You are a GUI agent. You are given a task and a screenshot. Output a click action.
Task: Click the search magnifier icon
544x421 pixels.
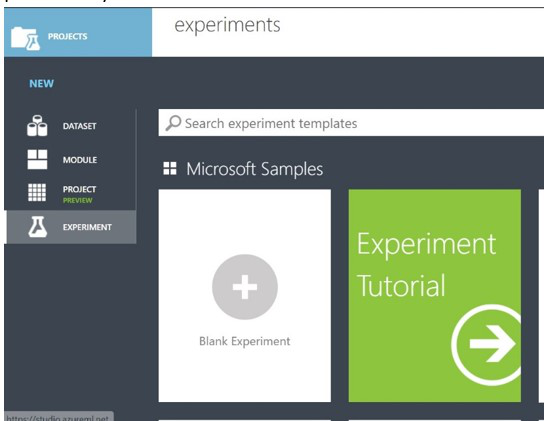(x=173, y=123)
